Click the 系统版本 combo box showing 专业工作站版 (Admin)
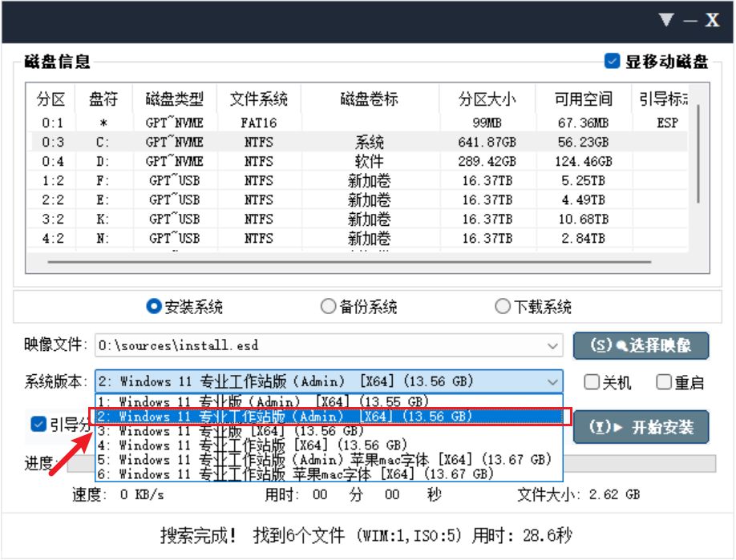Viewport: 736px width, 560px height. pyautogui.click(x=329, y=381)
